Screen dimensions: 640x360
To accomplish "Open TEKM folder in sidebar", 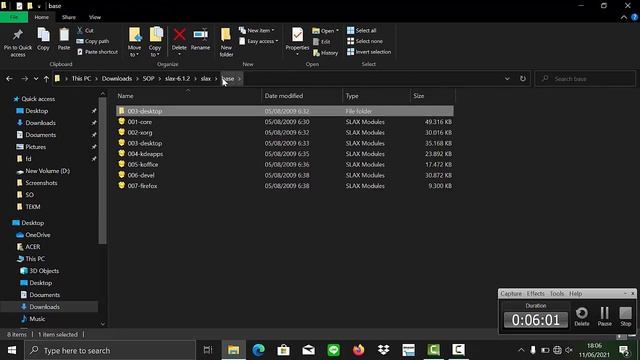I will tap(32, 207).
